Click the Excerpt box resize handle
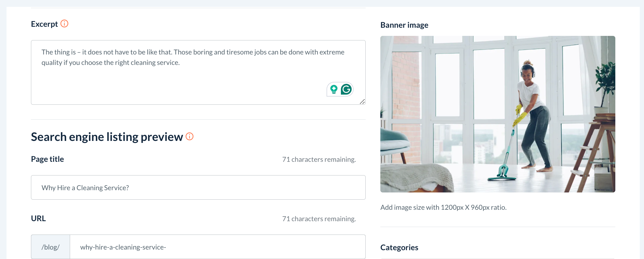The image size is (644, 259). tap(362, 101)
